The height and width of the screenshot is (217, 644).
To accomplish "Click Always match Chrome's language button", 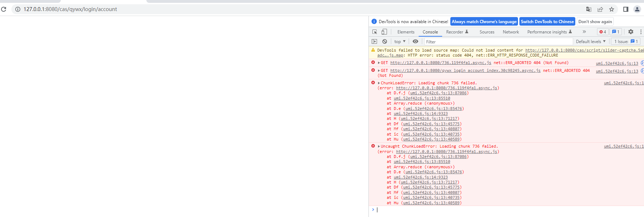I will [x=484, y=22].
